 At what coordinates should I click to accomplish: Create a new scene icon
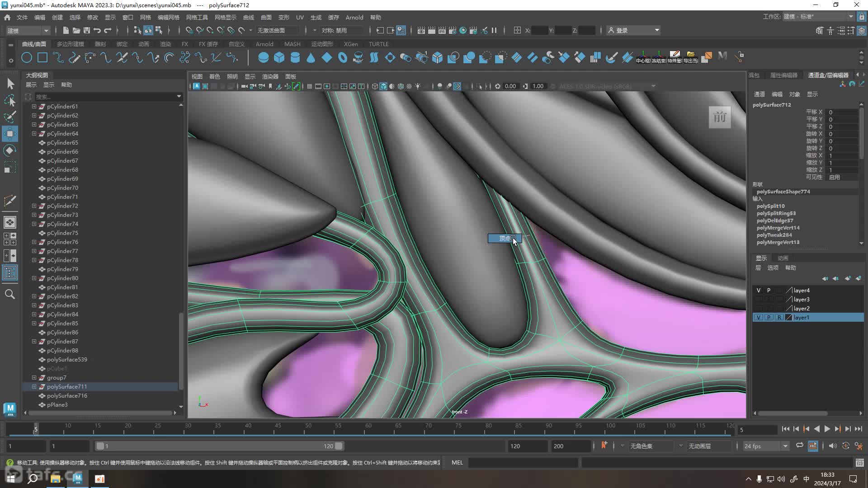66,30
